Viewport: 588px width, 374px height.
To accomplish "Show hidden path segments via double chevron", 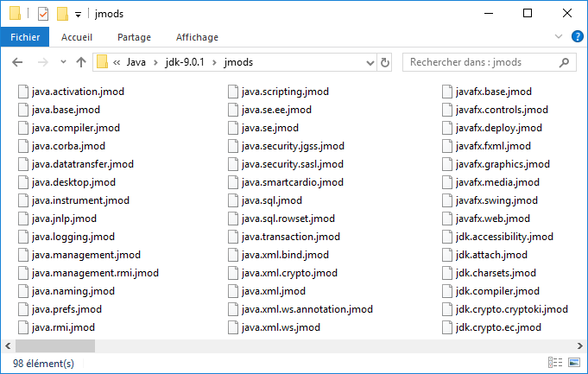I will pos(117,62).
